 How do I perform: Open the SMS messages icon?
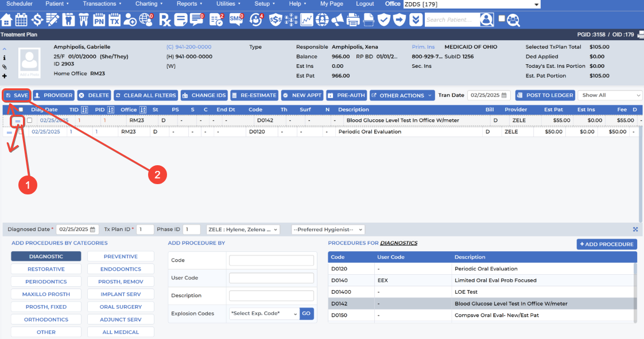pyautogui.click(x=236, y=20)
